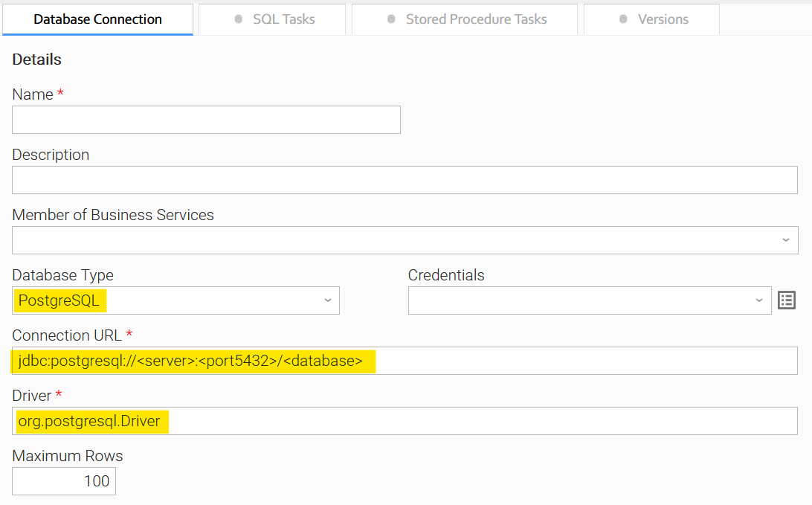Click the Connection URL label text

pos(66,335)
